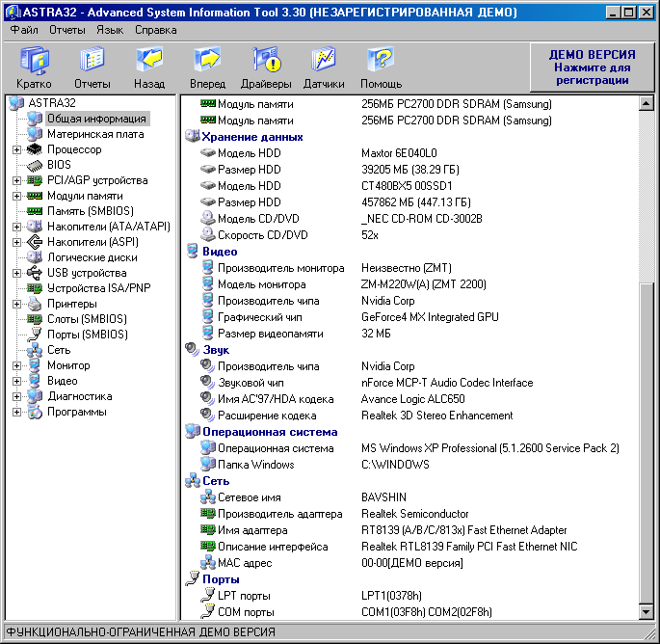Viewport: 660px width, 644px height.
Task: Click the 457862 МБ (447.13 ГБ) value
Action: 416,202
